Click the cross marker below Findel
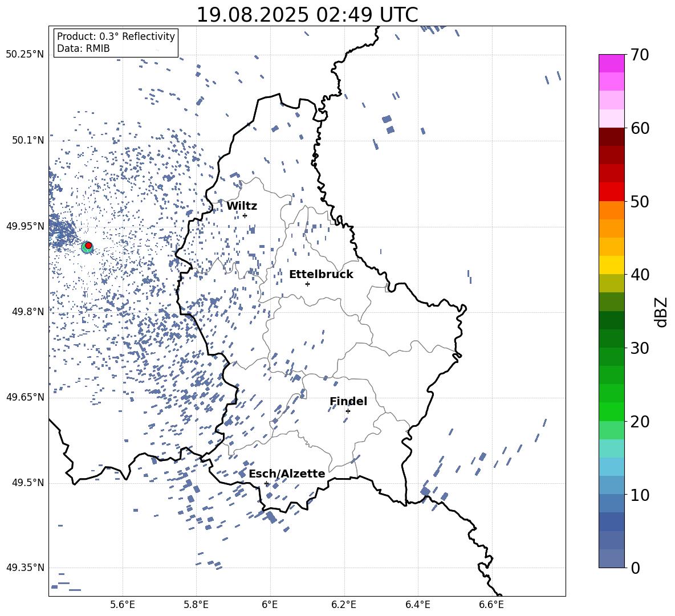 [x=348, y=411]
